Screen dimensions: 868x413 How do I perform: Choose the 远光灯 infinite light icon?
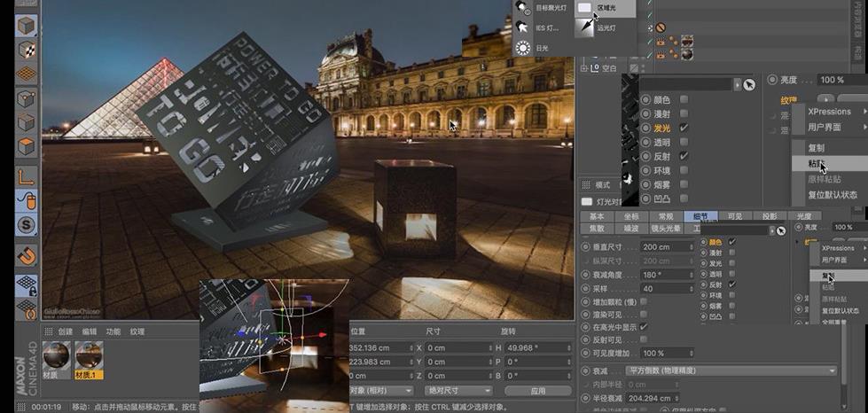(584, 27)
